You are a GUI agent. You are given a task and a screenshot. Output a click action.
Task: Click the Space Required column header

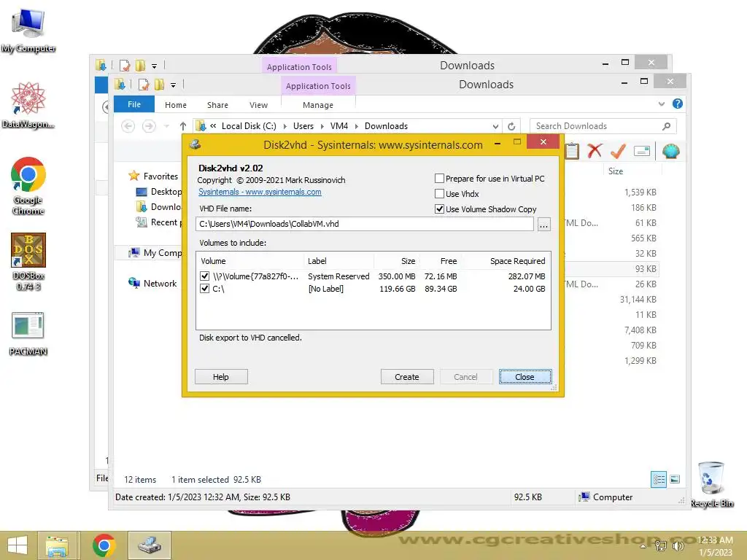coord(517,261)
